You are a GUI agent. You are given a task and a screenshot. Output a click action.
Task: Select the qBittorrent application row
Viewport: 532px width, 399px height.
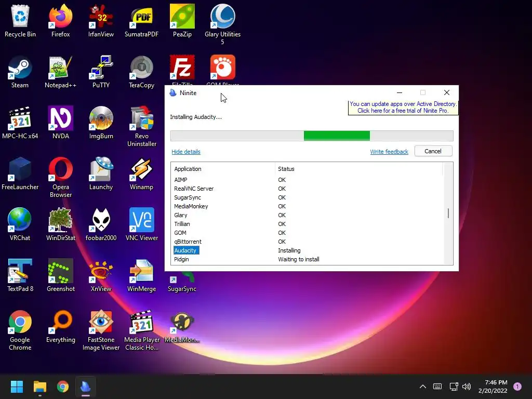tap(308, 242)
